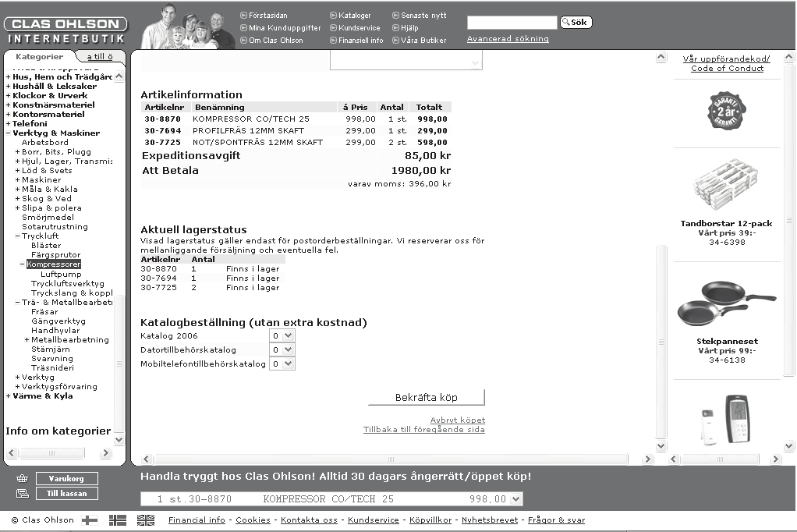Select the British flag language icon
797x532 pixels.
click(x=145, y=520)
